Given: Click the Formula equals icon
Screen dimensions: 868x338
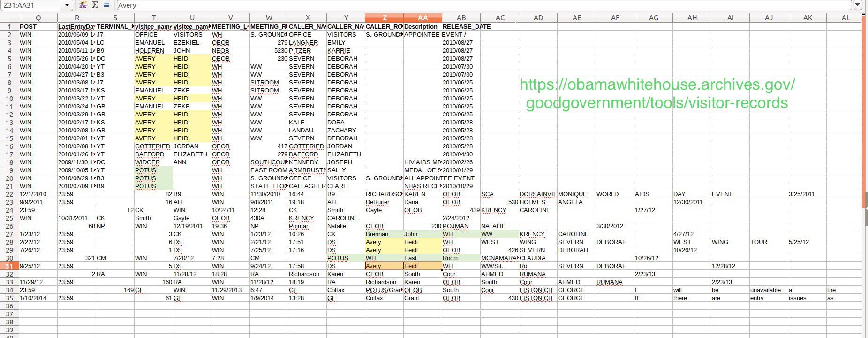Looking at the screenshot, I should point(106,5).
